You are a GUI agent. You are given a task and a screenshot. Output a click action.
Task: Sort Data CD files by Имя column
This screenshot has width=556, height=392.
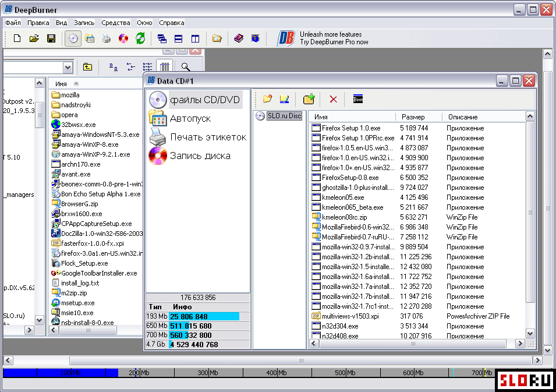coord(352,116)
